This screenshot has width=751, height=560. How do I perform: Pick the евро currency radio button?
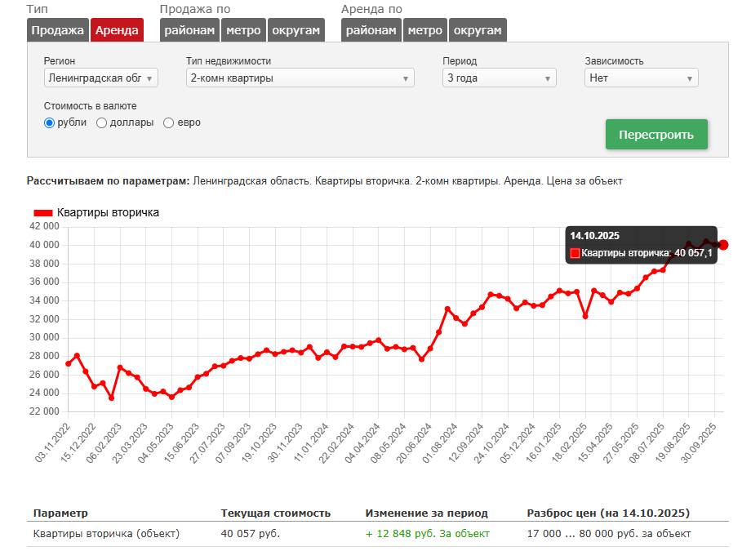pos(169,123)
